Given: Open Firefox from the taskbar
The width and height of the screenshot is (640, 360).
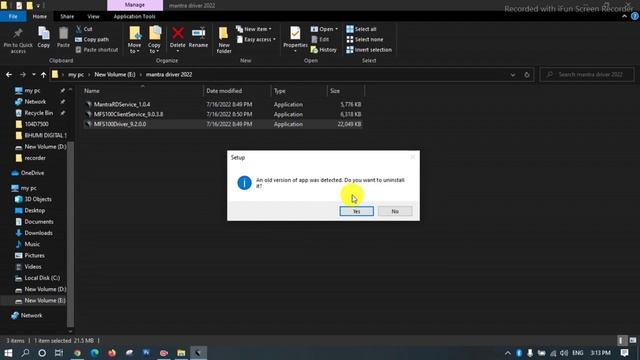Looking at the screenshot, I should pyautogui.click(x=112, y=353).
